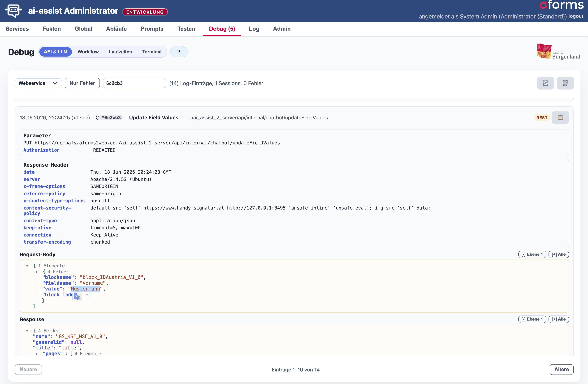Image resolution: width=588 pixels, height=384 pixels.
Task: Open the Prompts tab
Action: tap(152, 29)
